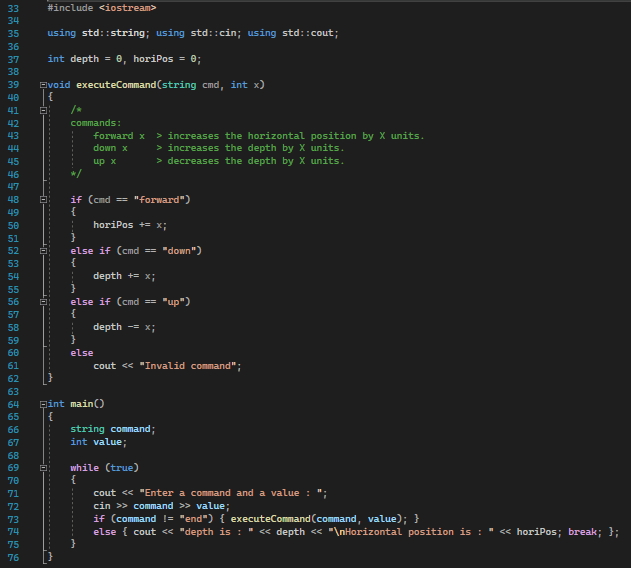
Task: Click the "cin >> command >> value" line
Action: (x=161, y=506)
